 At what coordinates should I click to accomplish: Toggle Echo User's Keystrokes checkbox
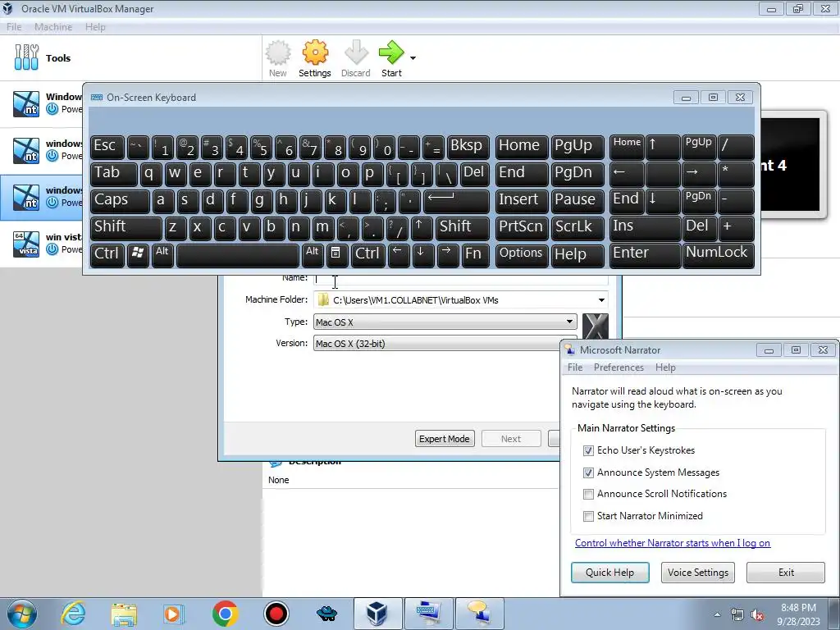(x=588, y=450)
